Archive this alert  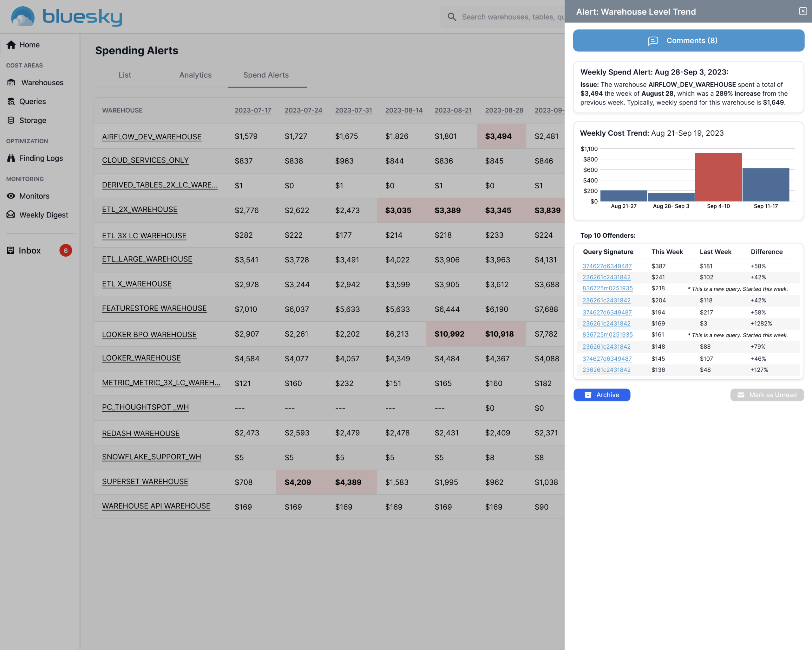click(601, 395)
